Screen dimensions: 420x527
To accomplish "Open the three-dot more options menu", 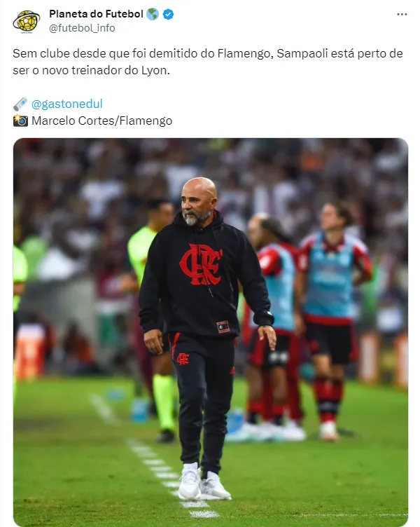I will click(402, 15).
